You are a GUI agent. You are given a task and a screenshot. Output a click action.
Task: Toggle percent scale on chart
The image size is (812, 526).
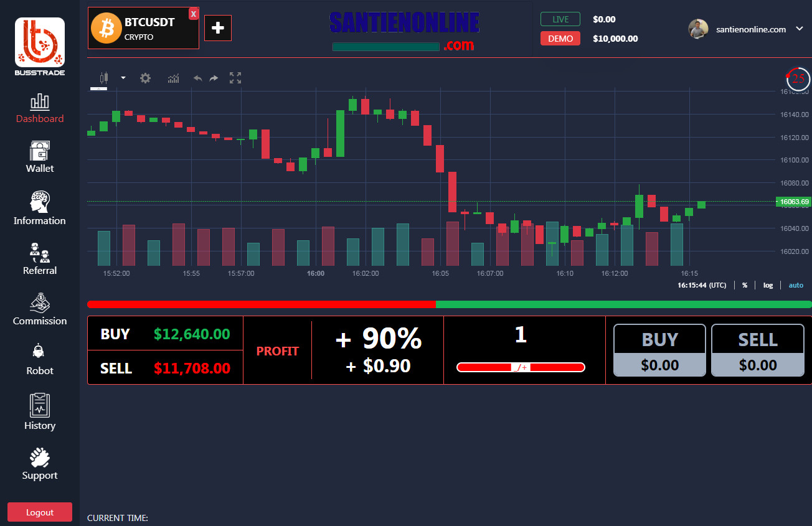[745, 285]
